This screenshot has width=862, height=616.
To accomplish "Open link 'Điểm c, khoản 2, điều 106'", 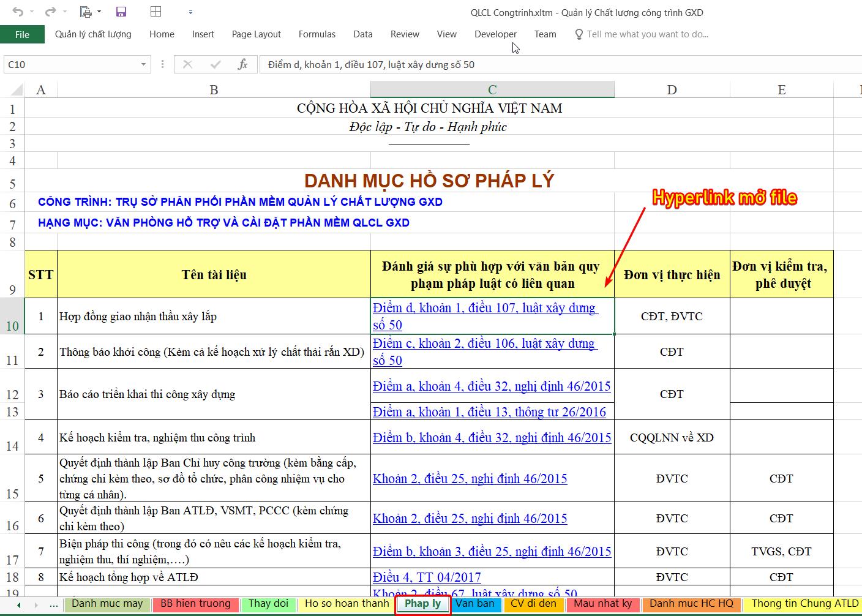I will click(484, 352).
